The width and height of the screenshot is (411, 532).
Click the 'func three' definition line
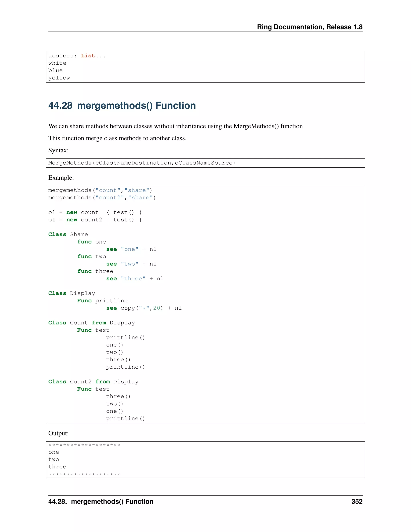[x=95, y=271]
